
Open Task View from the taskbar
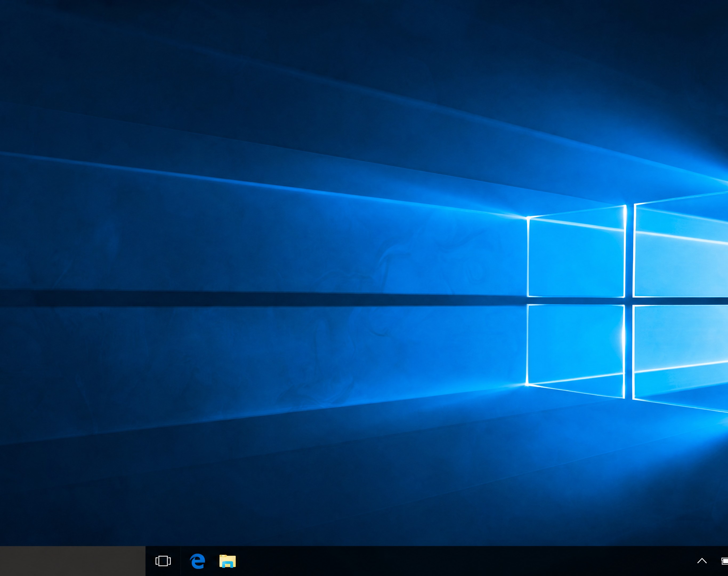coord(163,561)
